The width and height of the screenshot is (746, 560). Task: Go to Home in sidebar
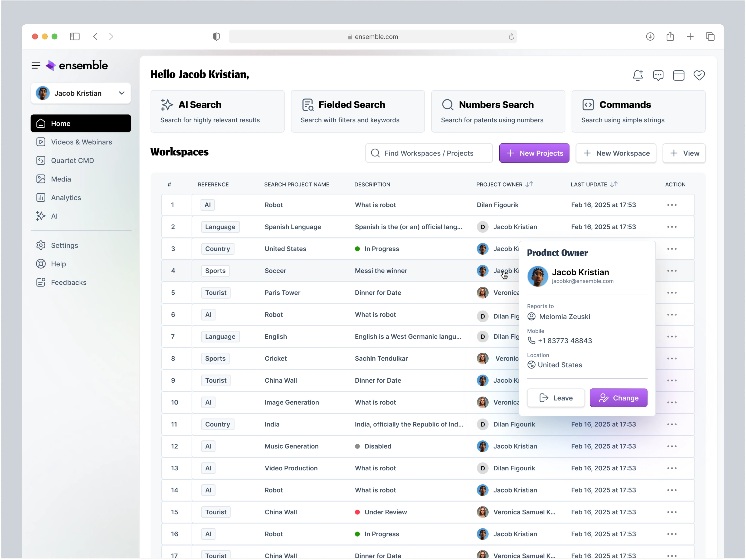click(x=81, y=123)
